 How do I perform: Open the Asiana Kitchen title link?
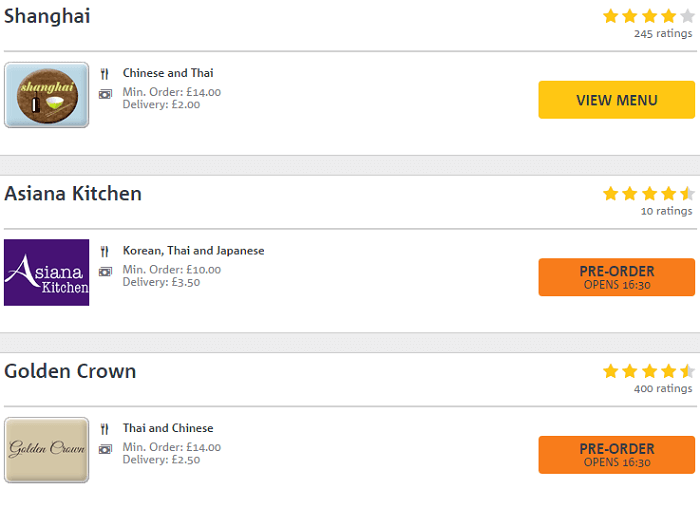pyautogui.click(x=73, y=194)
